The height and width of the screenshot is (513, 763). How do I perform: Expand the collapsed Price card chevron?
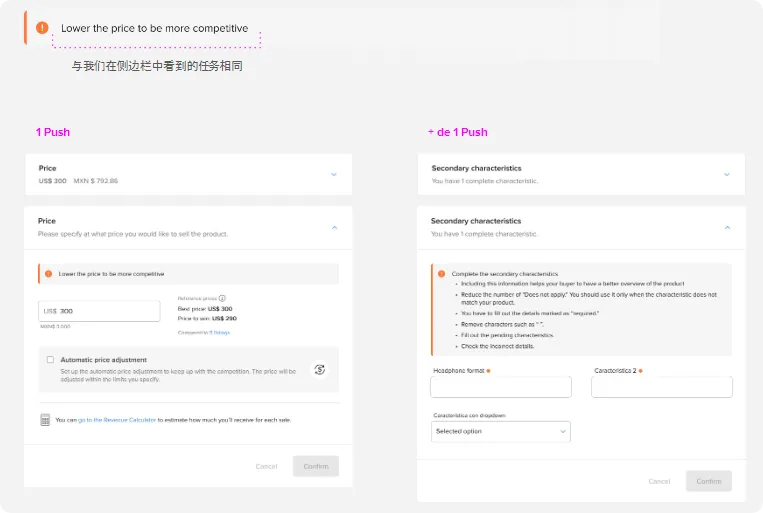tap(333, 174)
